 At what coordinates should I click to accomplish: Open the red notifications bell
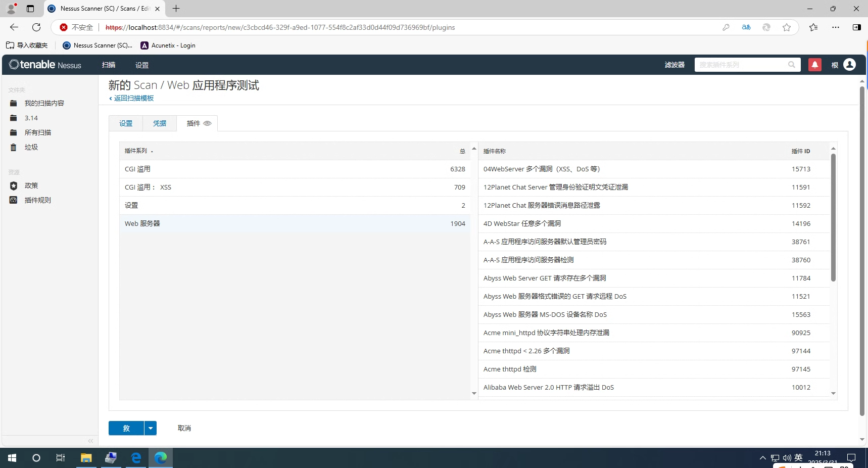coord(814,65)
